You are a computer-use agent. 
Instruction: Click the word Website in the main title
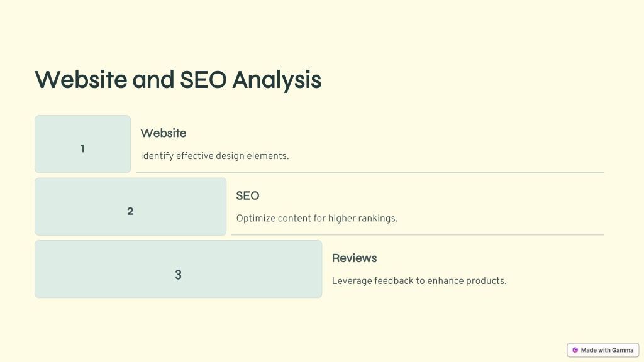(x=81, y=80)
